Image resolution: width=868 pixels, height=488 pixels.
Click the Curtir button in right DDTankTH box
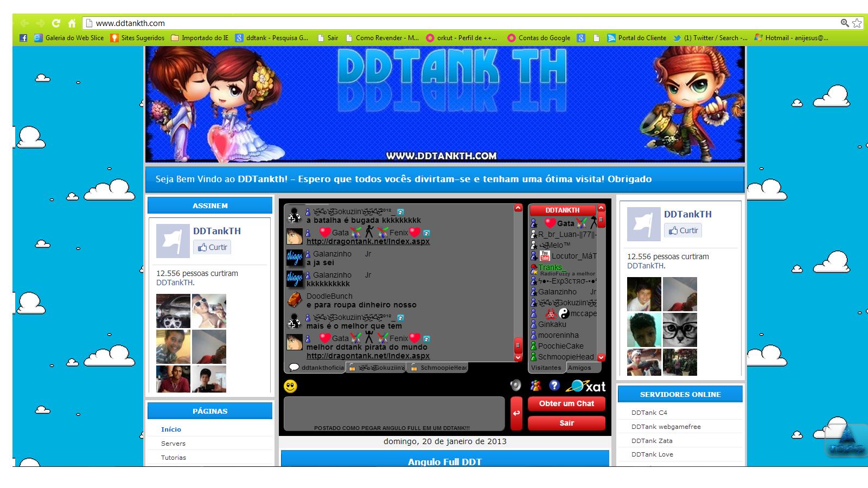[683, 230]
